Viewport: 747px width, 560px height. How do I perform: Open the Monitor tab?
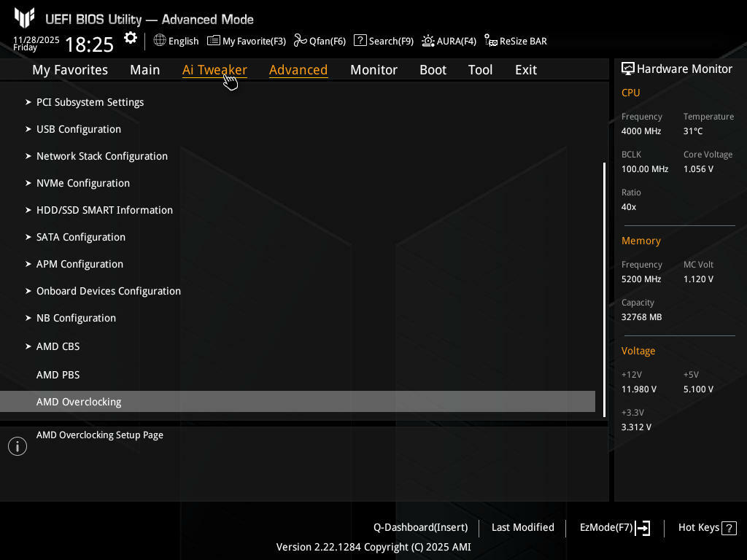[x=373, y=70]
